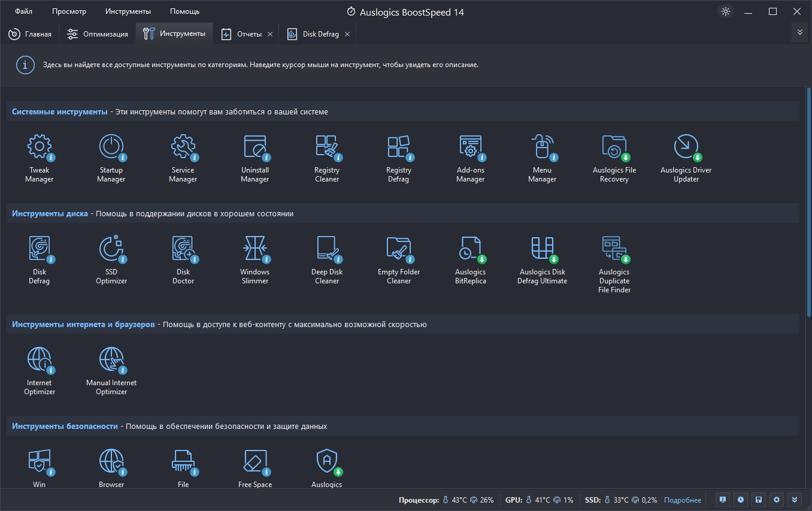This screenshot has height=511, width=812.
Task: Open Disk Doctor
Action: click(183, 260)
